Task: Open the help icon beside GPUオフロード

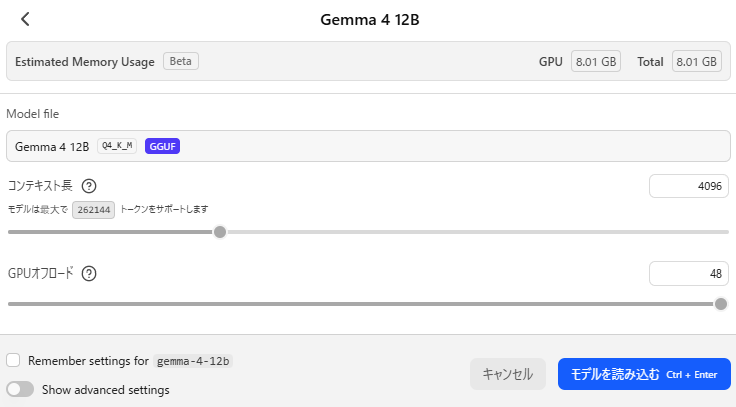Action: [89, 274]
